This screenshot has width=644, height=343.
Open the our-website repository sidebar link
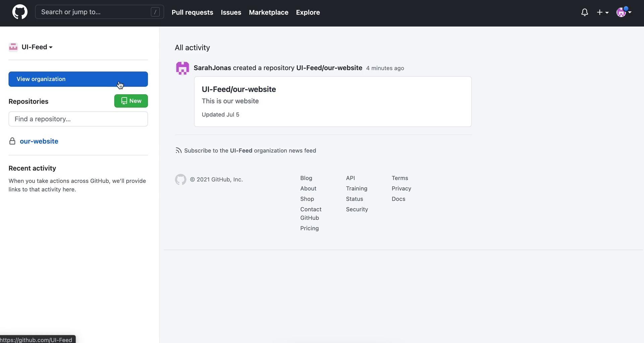click(39, 141)
